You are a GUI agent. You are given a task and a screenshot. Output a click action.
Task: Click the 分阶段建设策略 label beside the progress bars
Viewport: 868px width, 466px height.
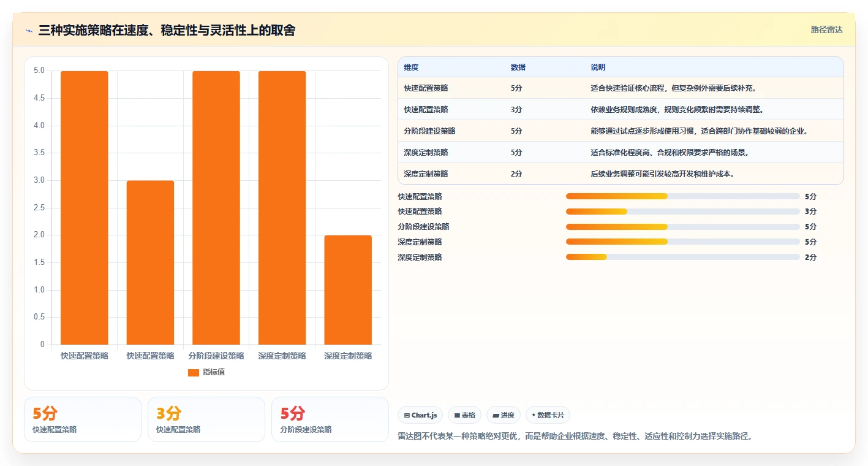tap(424, 227)
